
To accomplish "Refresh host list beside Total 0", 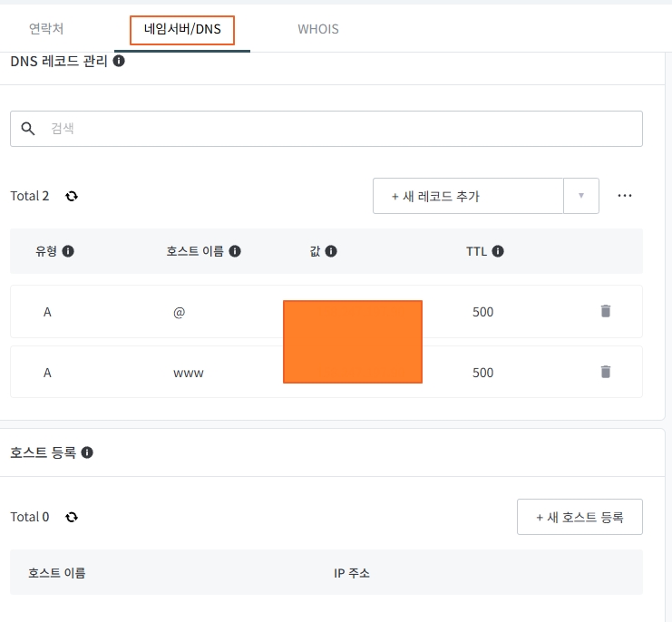I will tap(72, 517).
